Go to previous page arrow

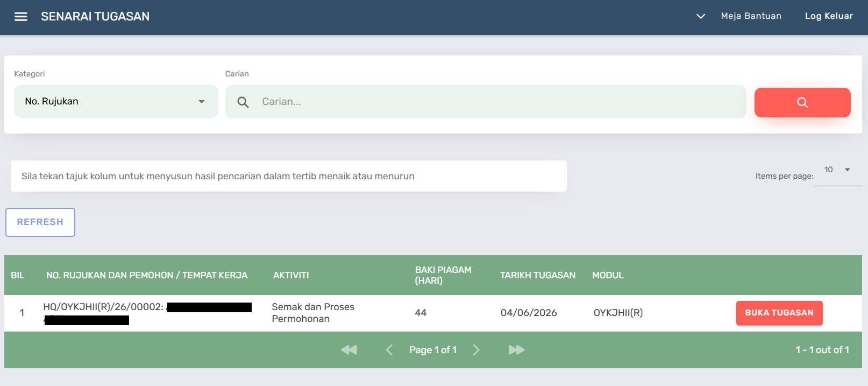(389, 350)
